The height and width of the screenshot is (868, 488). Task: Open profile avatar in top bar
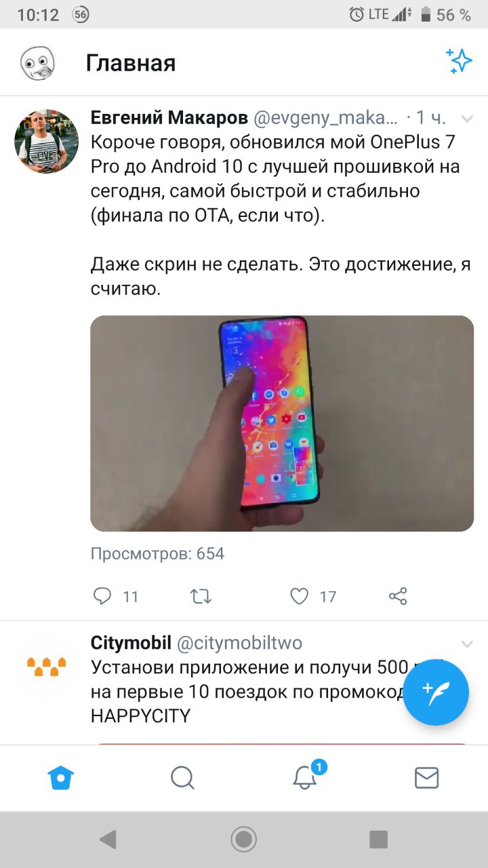[35, 64]
